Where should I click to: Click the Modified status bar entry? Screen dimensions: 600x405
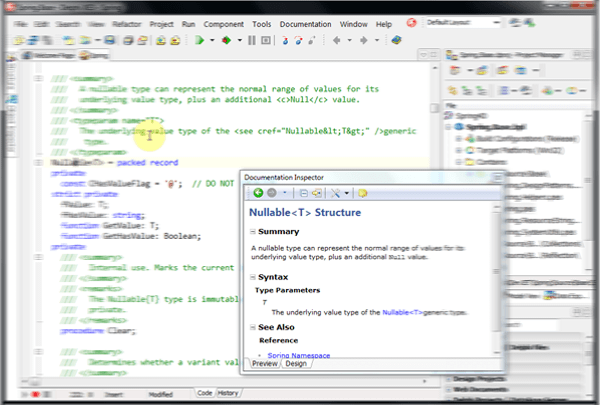(161, 395)
